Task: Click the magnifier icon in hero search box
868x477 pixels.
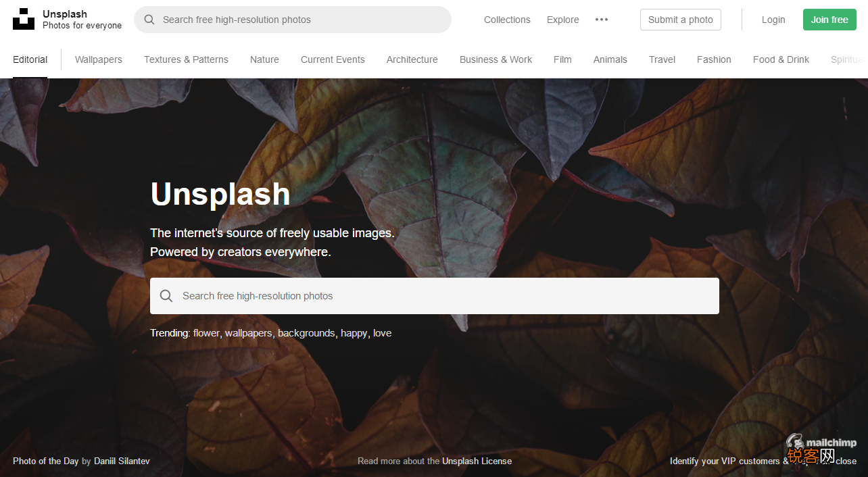Action: [x=166, y=296]
